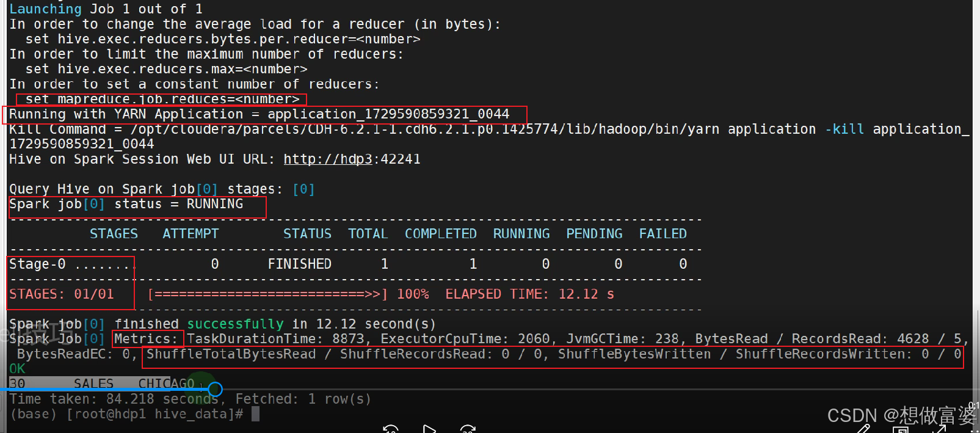Viewport: 980px width, 433px height.
Task: Click the RUNNING column header
Action: 521,234
